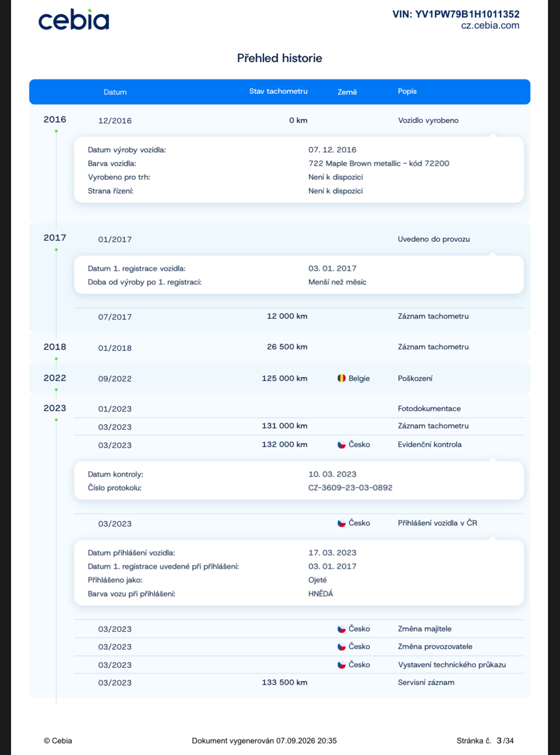The width and height of the screenshot is (560, 755).
Task: Select the Země column header
Action: click(x=347, y=92)
